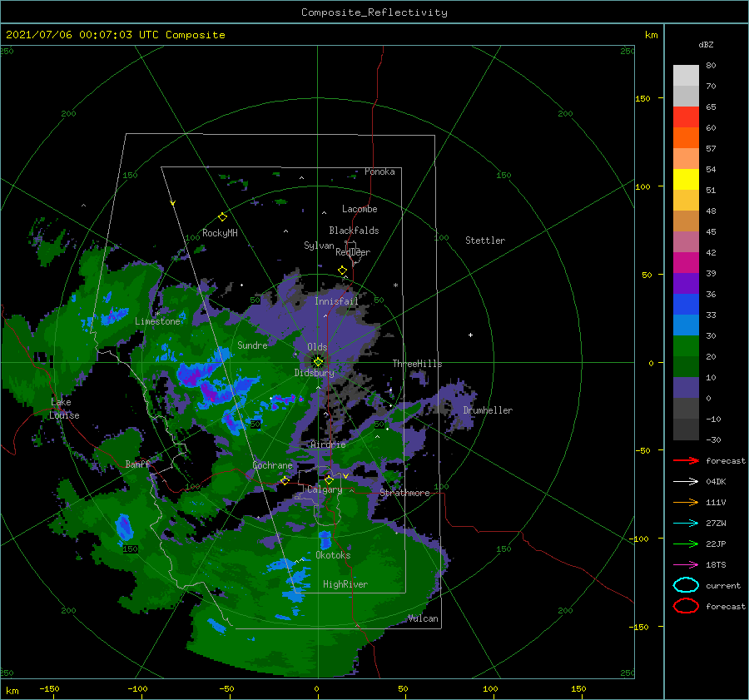Click the 18TS legend text
The height and width of the screenshot is (700, 749).
716,565
